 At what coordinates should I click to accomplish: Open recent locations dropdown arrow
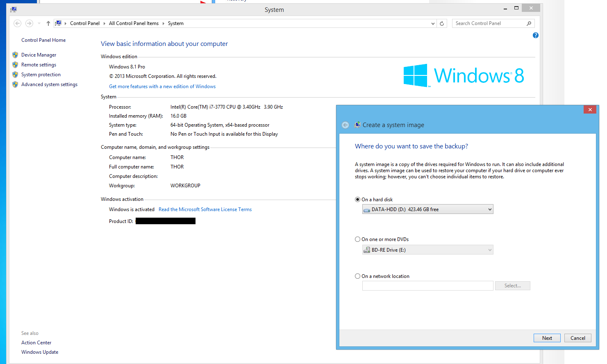(x=39, y=23)
